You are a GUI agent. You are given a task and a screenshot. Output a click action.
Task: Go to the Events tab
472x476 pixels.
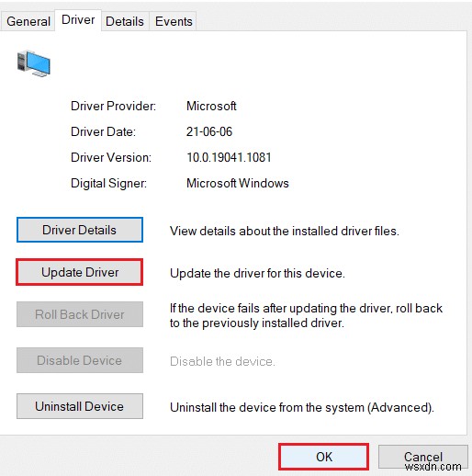tap(174, 21)
